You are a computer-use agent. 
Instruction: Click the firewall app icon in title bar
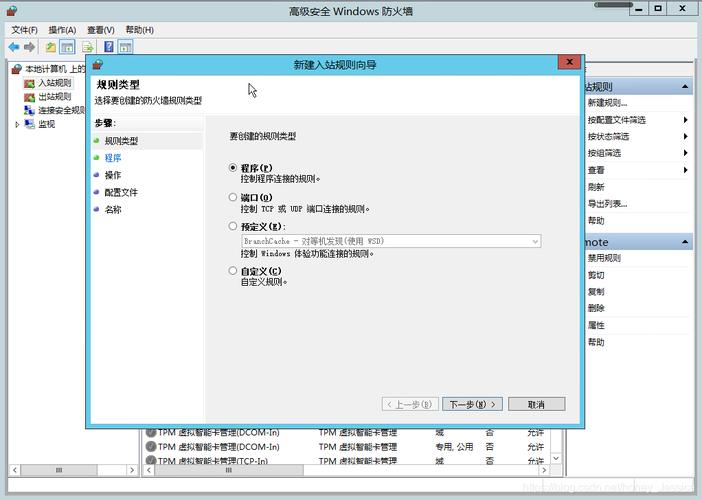click(x=12, y=11)
